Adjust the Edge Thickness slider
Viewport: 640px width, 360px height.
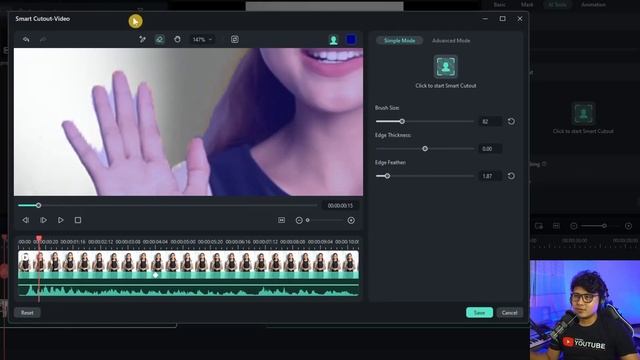coord(424,149)
